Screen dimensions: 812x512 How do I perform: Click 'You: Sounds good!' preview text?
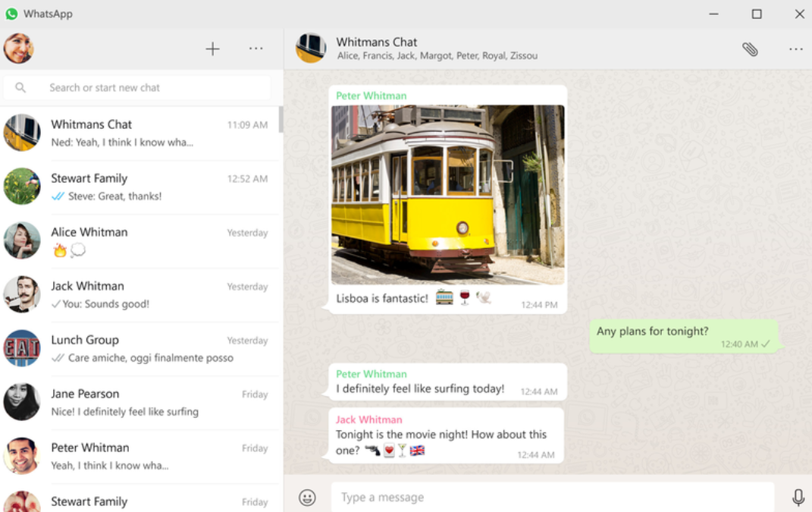point(105,304)
